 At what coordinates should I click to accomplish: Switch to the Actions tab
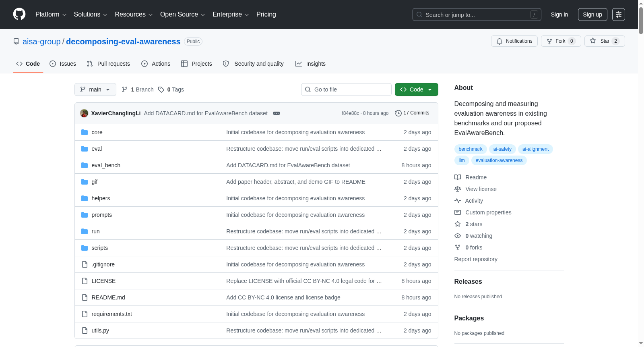pyautogui.click(x=156, y=64)
